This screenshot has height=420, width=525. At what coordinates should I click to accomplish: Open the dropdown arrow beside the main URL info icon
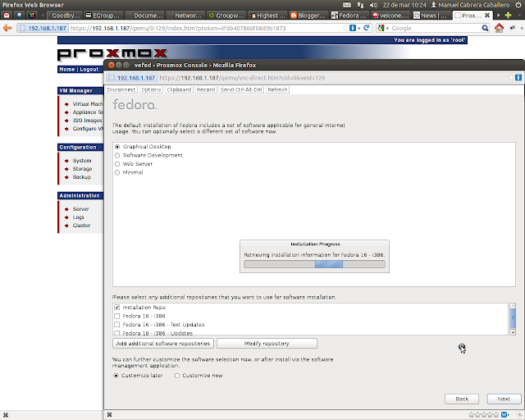click(x=359, y=29)
